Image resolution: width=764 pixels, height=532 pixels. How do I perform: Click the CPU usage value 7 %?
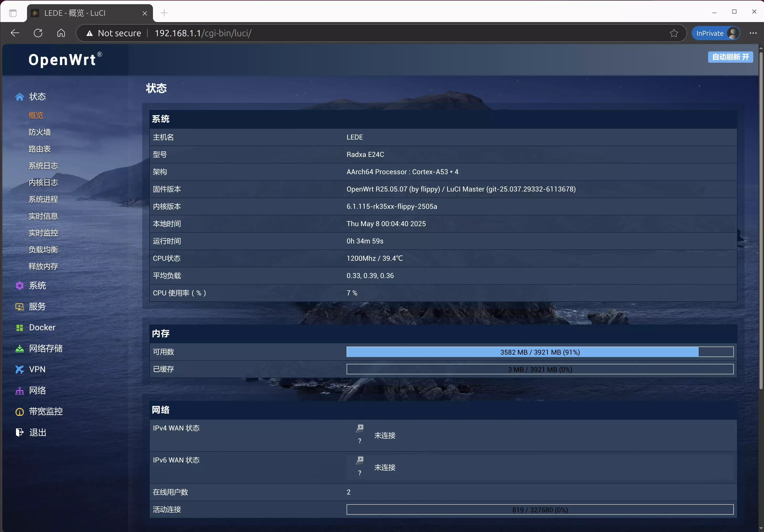[x=352, y=293]
